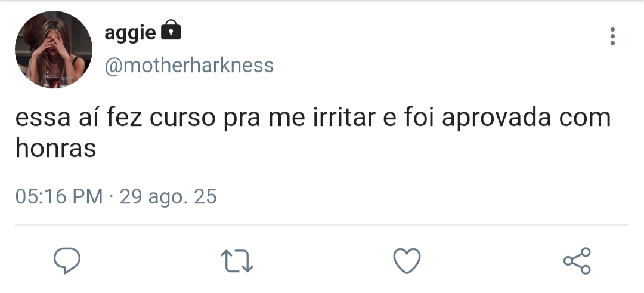Open the three-dot more options menu
The width and height of the screenshot is (644, 293).
(612, 36)
